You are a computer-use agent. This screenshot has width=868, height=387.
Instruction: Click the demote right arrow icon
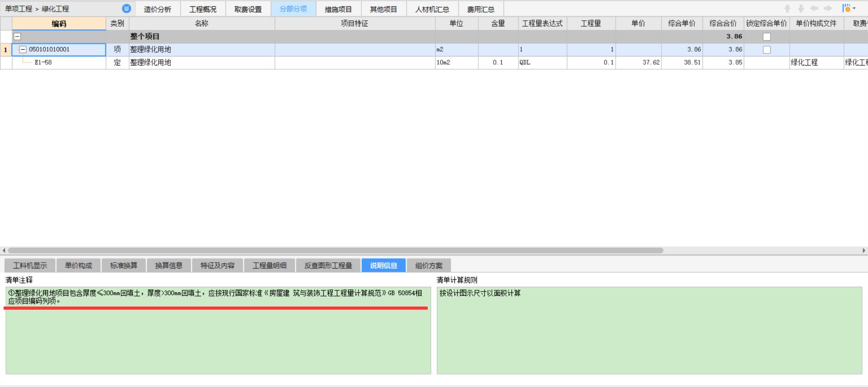(828, 9)
